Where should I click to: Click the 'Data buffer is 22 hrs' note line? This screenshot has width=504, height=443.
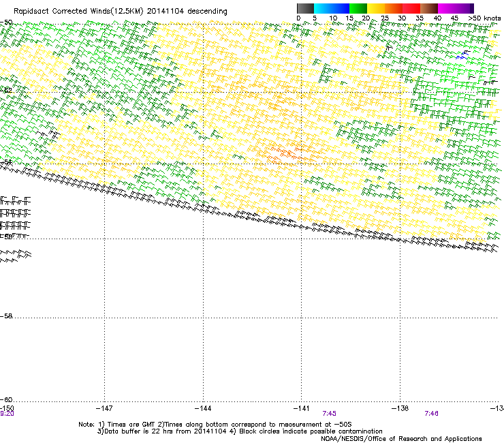tap(240, 431)
